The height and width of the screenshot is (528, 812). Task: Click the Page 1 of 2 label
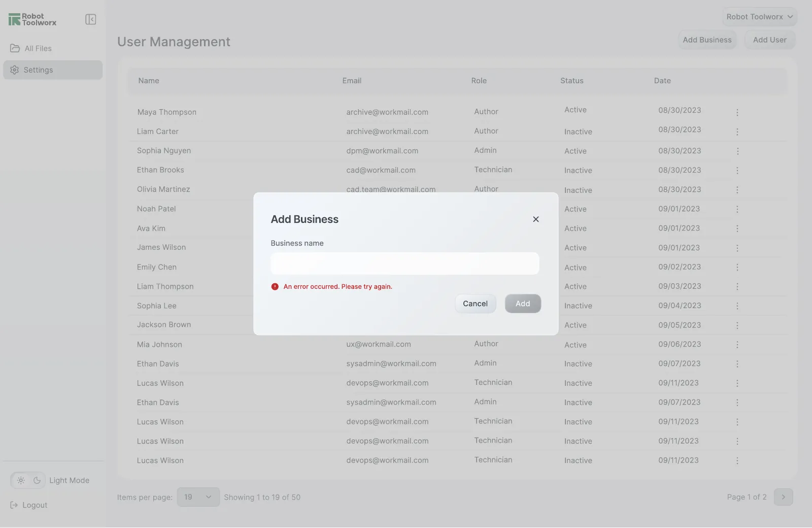pos(747,497)
